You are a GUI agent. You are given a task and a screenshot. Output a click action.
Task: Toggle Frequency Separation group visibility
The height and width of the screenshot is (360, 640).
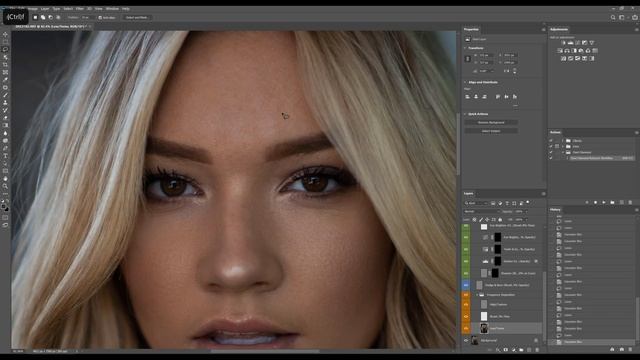[x=466, y=295]
